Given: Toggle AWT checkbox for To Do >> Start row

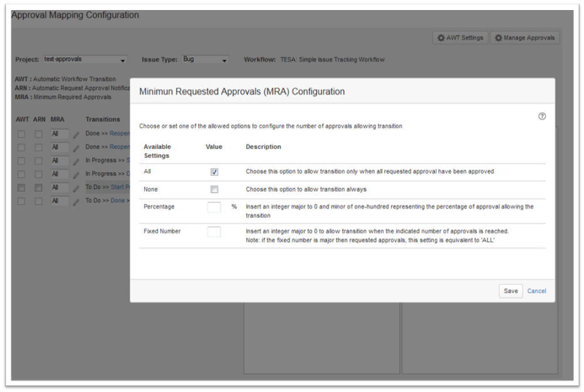Looking at the screenshot, I should (x=21, y=188).
